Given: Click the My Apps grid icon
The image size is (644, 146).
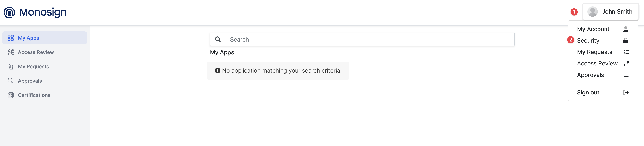Looking at the screenshot, I should point(10,38).
